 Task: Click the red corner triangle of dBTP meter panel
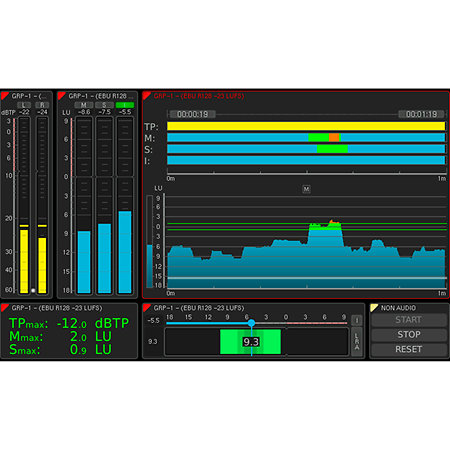[x=5, y=96]
